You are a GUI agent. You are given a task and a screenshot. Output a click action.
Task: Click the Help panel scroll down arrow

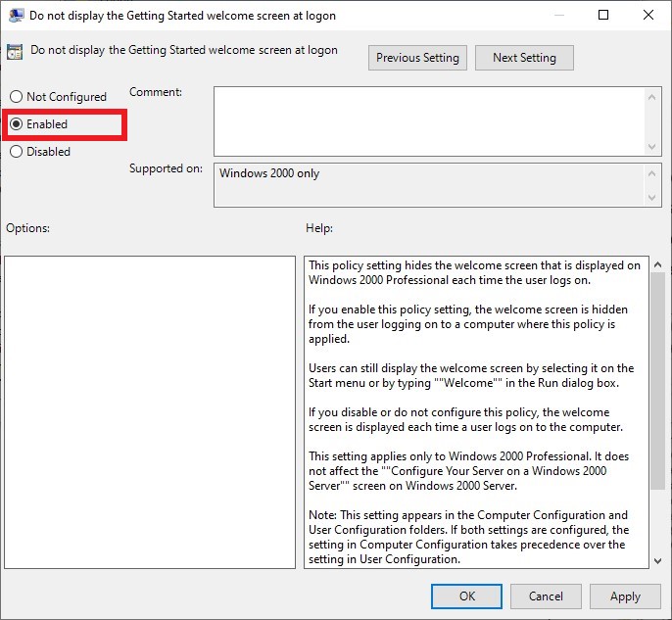point(658,560)
